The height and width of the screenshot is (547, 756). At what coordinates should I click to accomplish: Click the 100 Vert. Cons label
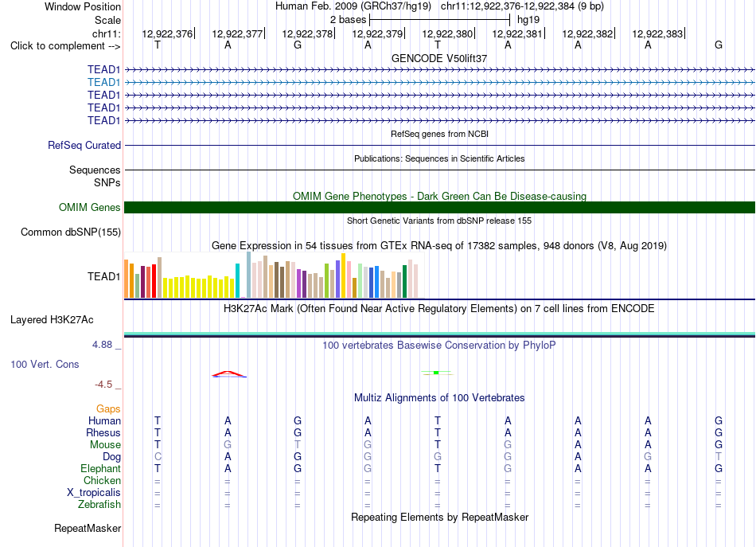coord(45,364)
